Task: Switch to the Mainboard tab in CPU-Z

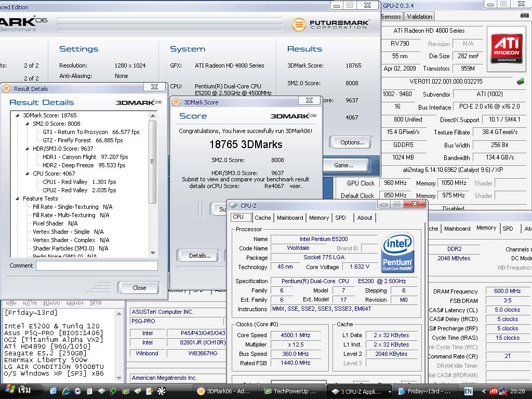Action: click(289, 218)
